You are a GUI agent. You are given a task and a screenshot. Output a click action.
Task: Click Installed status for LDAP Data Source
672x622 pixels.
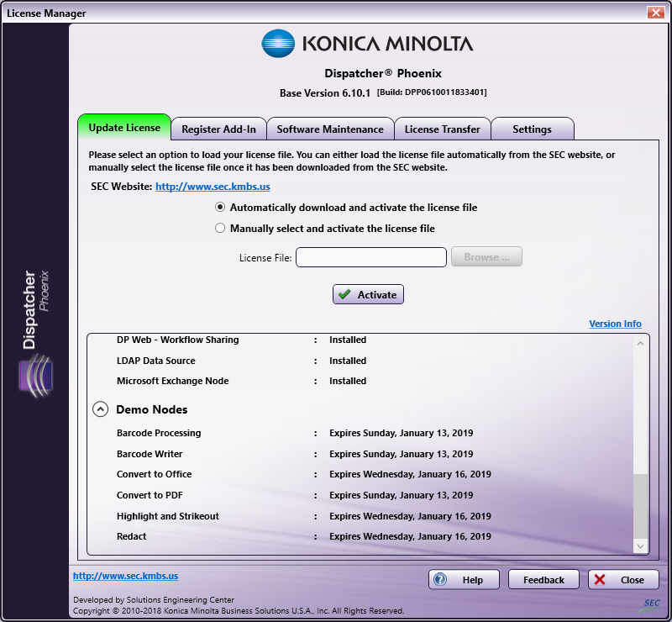348,361
